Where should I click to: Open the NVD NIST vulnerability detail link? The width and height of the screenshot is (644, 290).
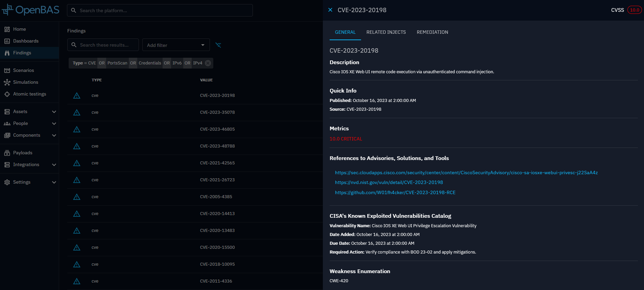[x=389, y=183]
